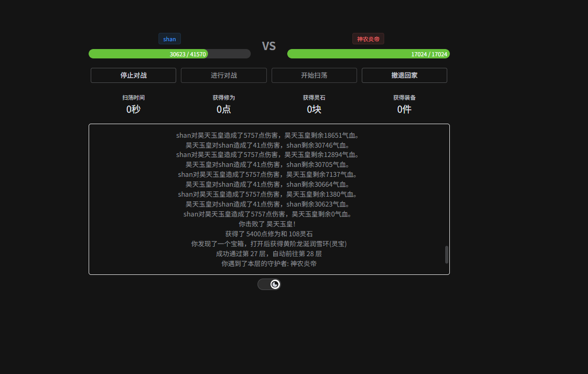Click shan's health bar showing 30623 / 41570
The height and width of the screenshot is (374, 588).
pos(169,54)
